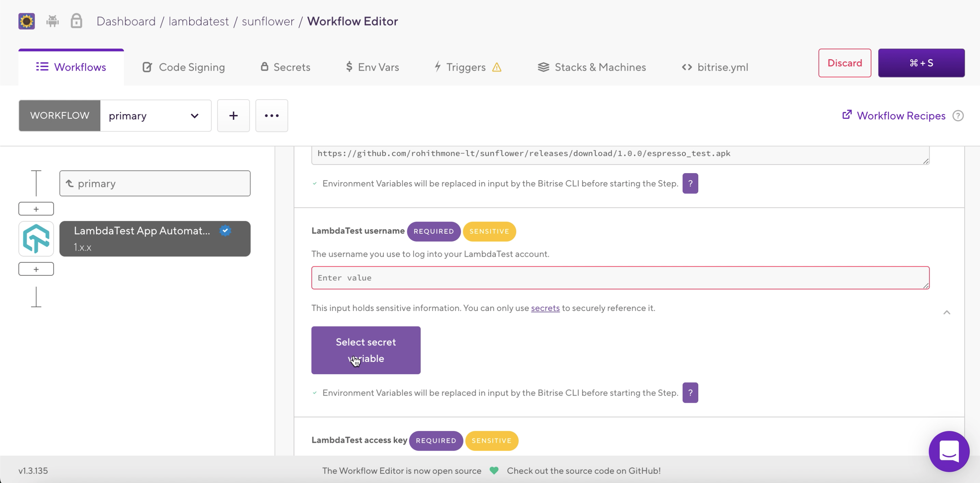This screenshot has height=483, width=980.
Task: Click the Enter value username input field
Action: tap(619, 278)
